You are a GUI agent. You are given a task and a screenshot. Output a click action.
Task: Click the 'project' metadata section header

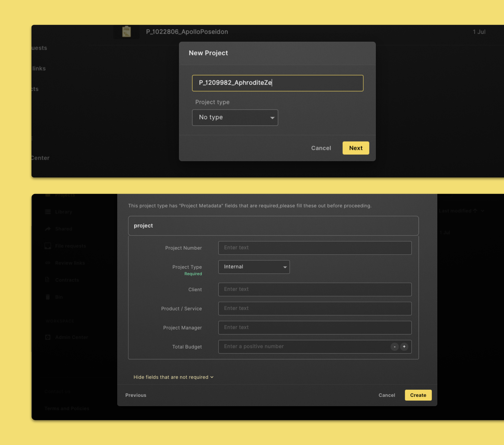click(273, 226)
